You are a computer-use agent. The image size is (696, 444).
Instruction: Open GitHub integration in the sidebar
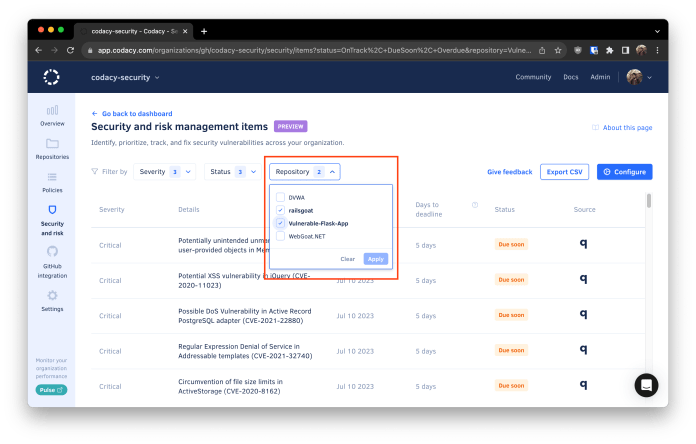(x=52, y=251)
